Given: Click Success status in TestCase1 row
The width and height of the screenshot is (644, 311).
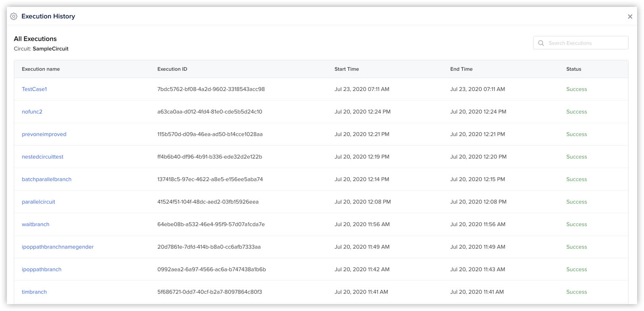Looking at the screenshot, I should point(576,89).
